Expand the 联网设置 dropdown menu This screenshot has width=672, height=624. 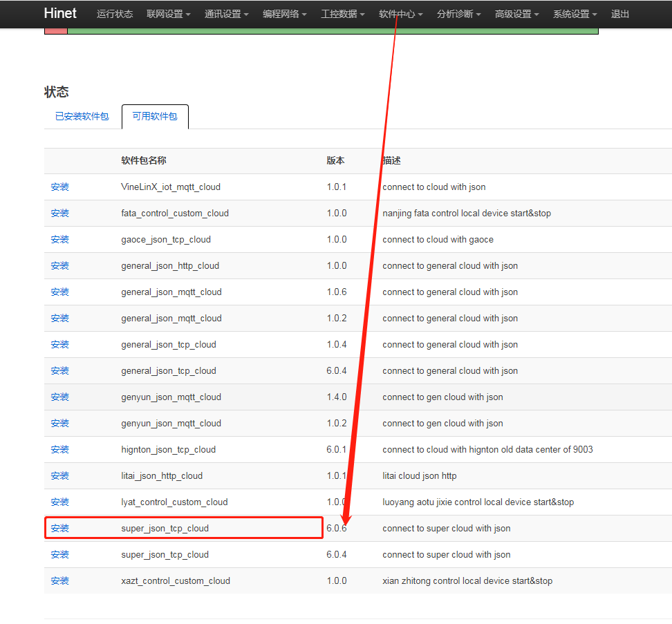[168, 14]
